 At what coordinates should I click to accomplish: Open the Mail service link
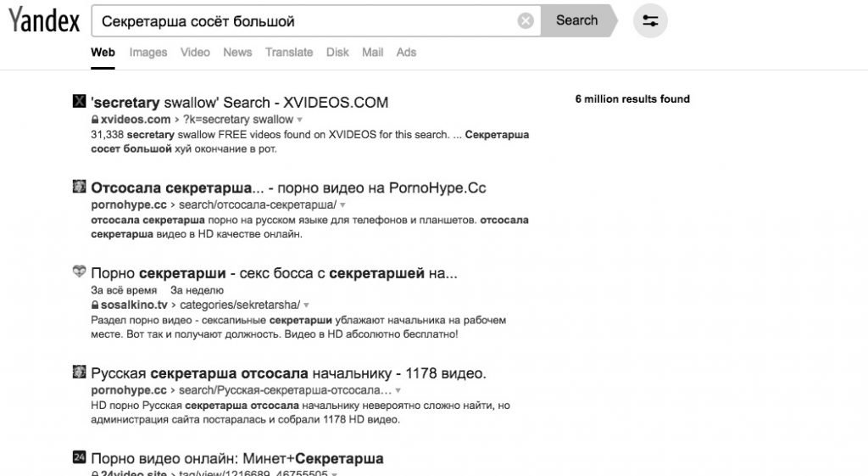[373, 52]
